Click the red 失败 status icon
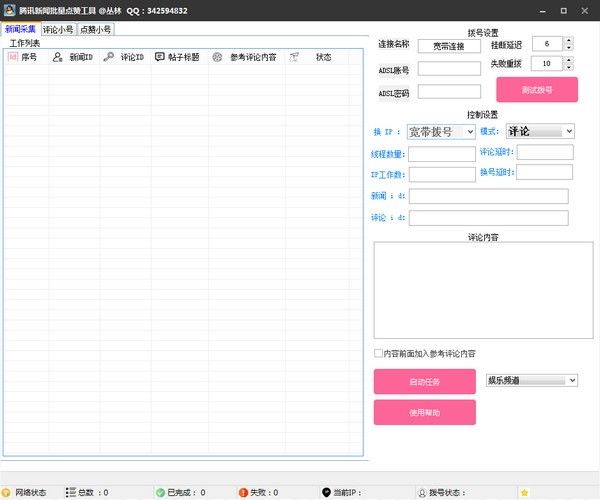 (x=242, y=492)
